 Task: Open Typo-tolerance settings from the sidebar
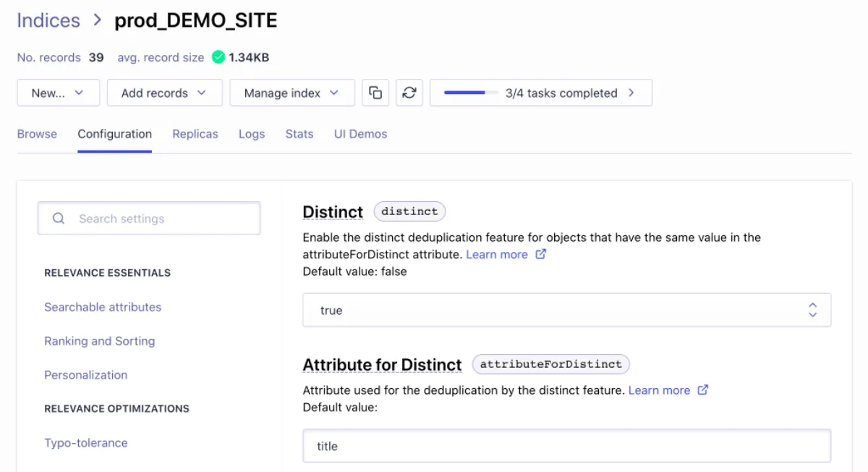pyautogui.click(x=86, y=442)
